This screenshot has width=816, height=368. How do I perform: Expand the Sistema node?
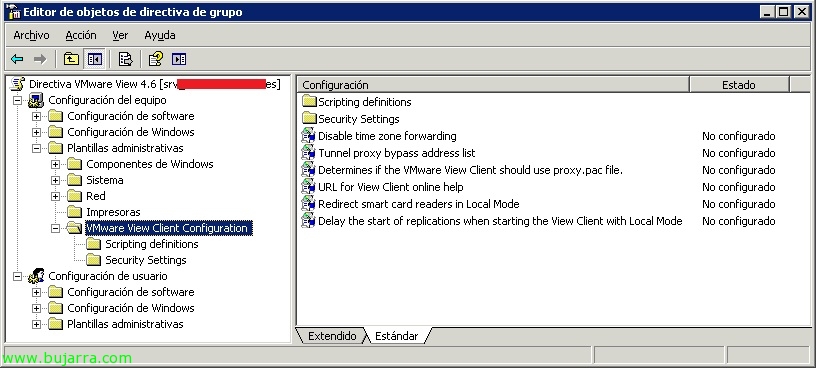(x=56, y=180)
